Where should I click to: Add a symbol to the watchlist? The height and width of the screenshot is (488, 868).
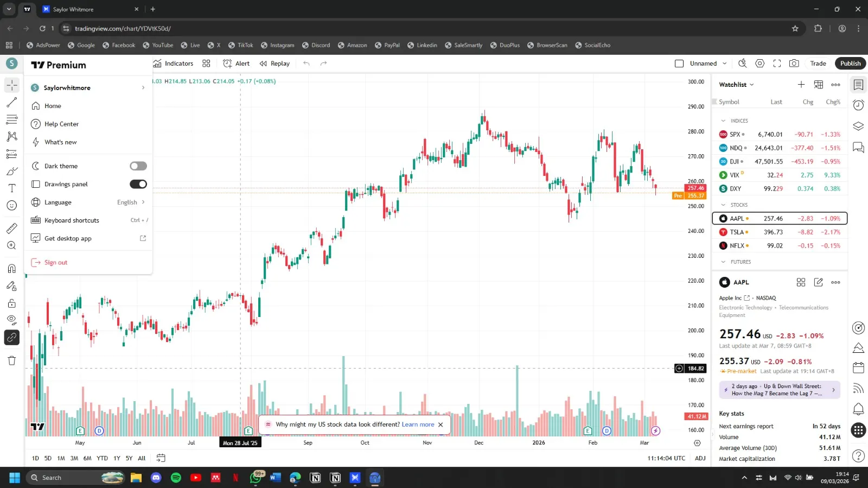tap(801, 85)
